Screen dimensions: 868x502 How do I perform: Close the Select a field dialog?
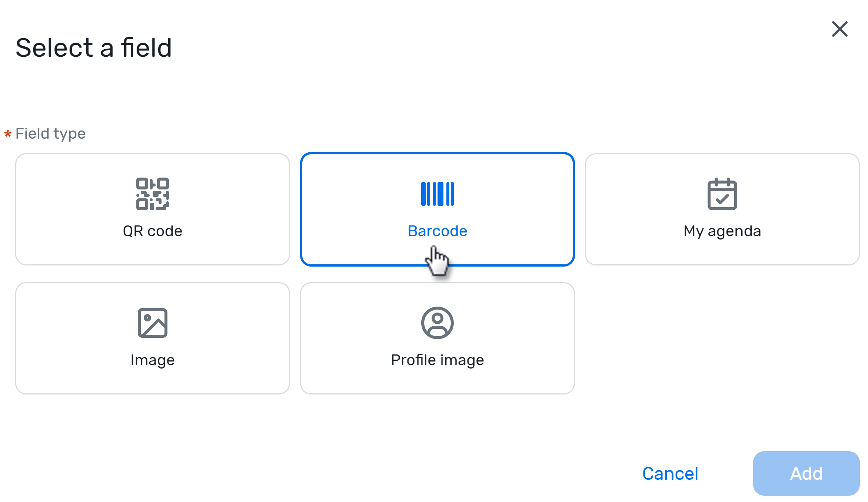[839, 29]
